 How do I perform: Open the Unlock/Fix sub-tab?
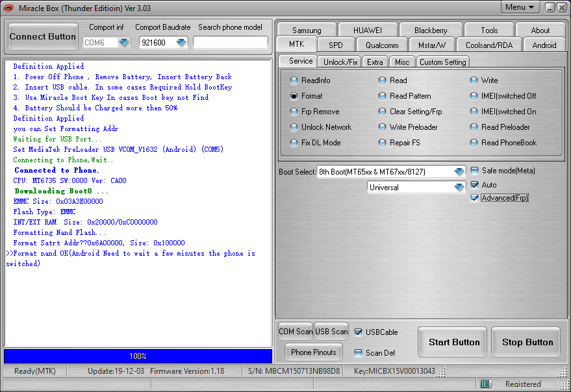click(340, 62)
